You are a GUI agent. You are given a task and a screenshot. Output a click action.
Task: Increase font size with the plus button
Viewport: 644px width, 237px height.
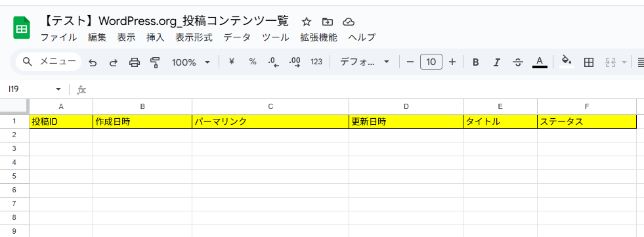coord(452,62)
